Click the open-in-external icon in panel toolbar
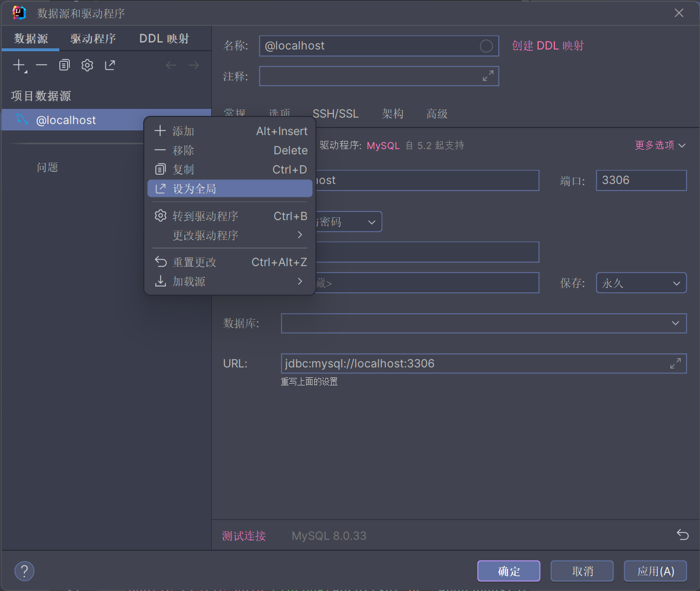This screenshot has height=591, width=700. [109, 65]
